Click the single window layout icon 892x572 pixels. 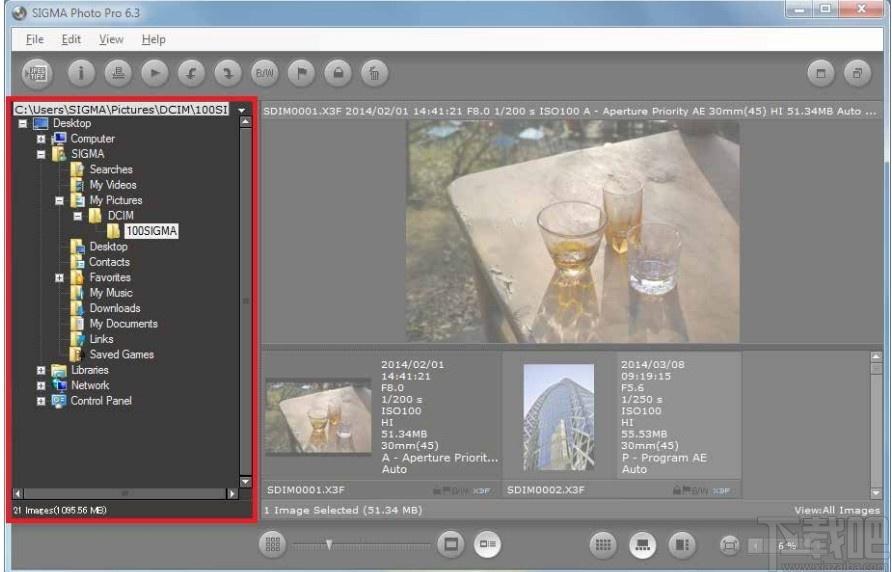821,73
